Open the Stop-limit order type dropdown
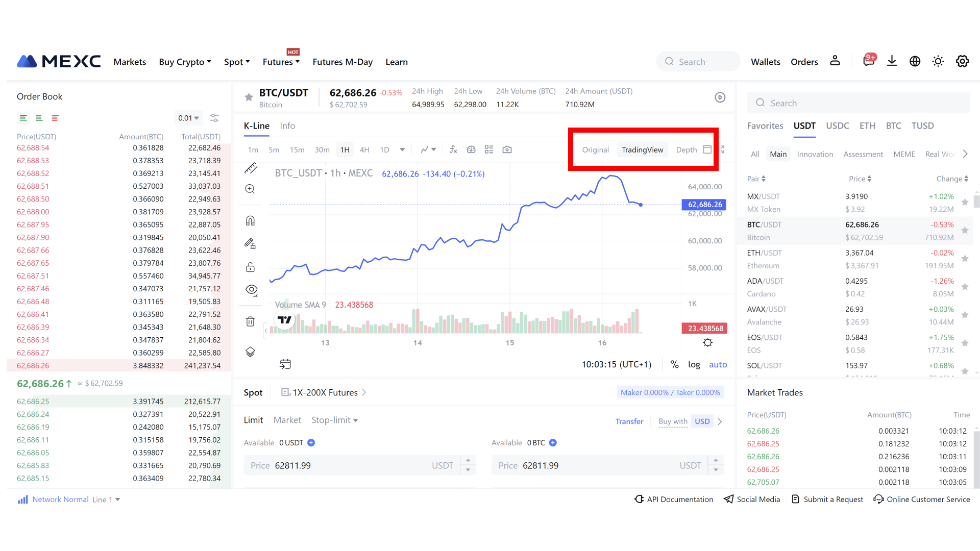980x551 pixels. click(x=334, y=420)
